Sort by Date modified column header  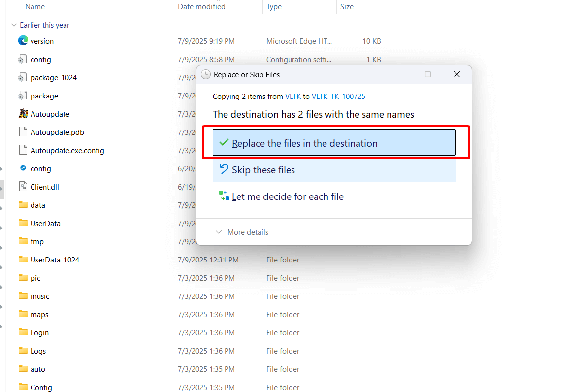pos(201,7)
